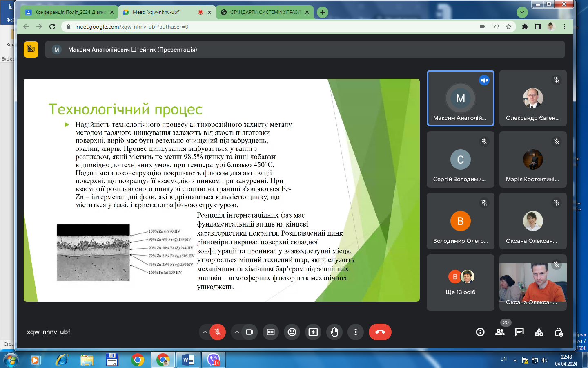Open the emoji reactions panel

(292, 332)
